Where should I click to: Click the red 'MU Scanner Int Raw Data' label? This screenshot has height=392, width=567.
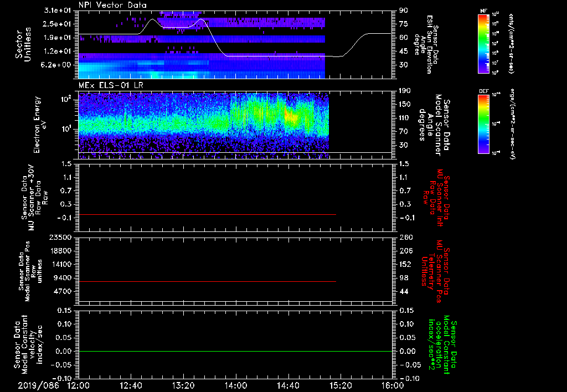tap(436, 198)
